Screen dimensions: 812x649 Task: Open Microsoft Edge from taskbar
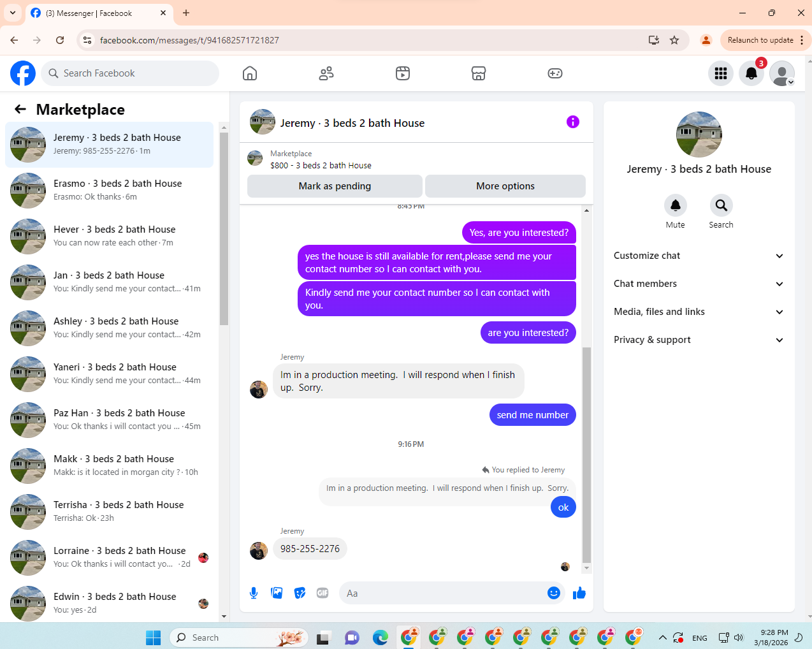(381, 638)
